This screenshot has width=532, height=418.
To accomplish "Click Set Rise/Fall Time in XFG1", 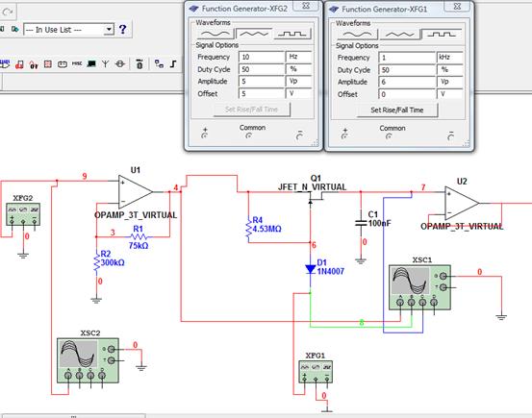I will (x=397, y=110).
